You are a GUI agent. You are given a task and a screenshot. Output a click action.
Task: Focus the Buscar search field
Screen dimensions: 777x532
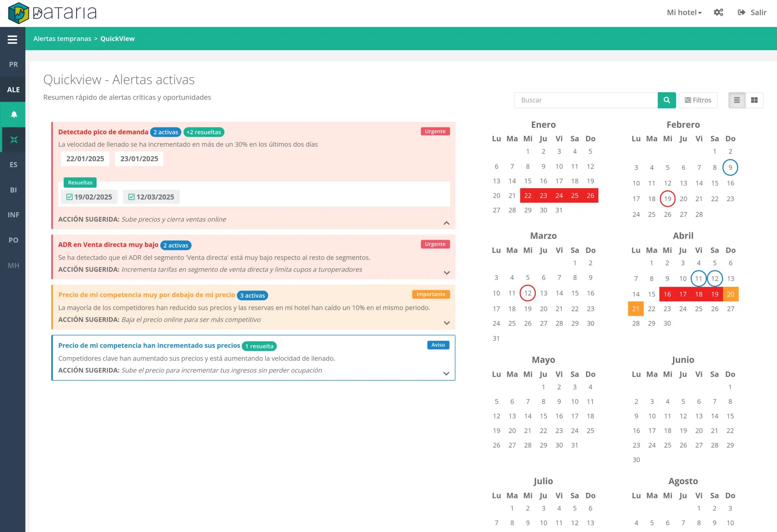pyautogui.click(x=585, y=100)
